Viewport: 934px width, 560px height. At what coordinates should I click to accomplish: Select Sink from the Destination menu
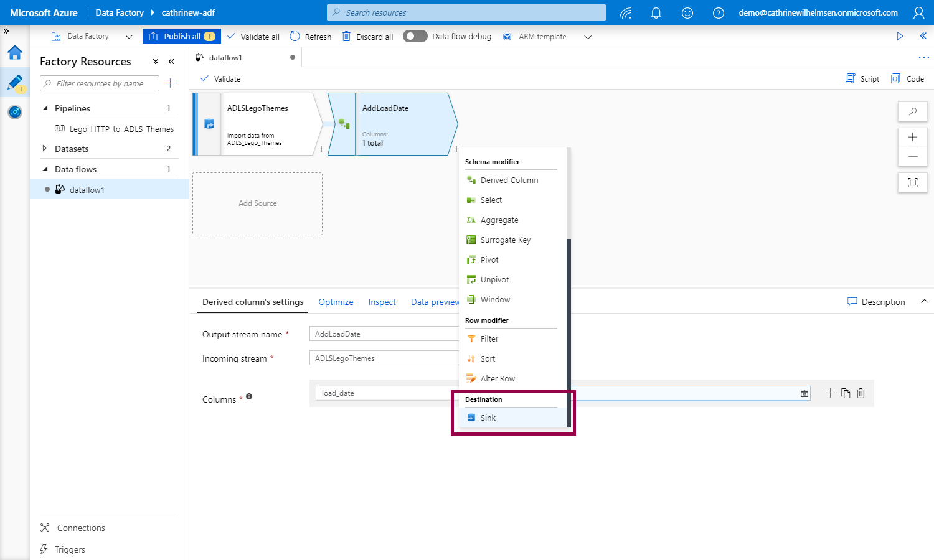click(x=488, y=418)
